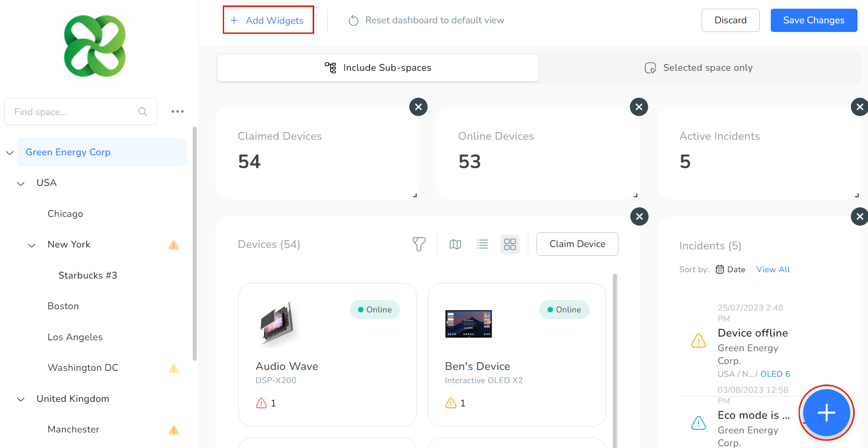
Task: Collapse the United Kingdom node
Action: coord(21,399)
